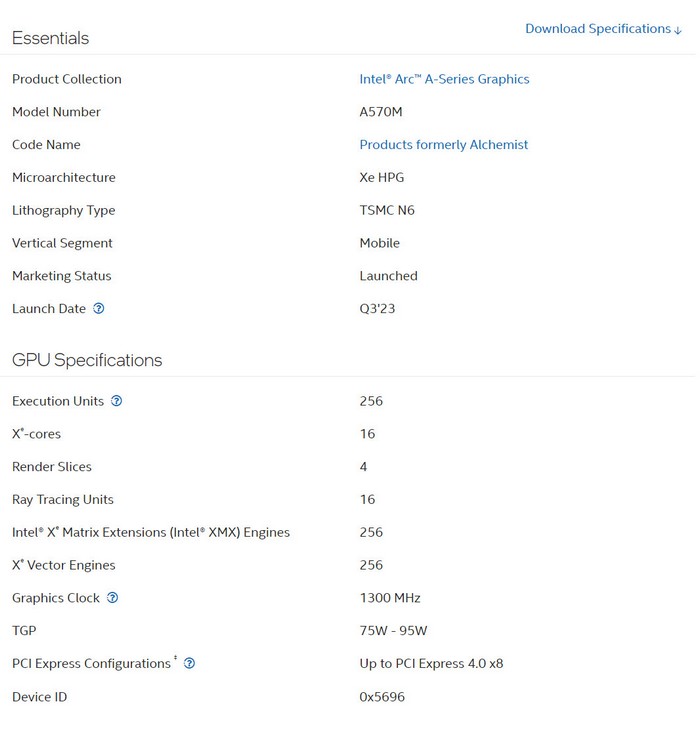Click the TSMC N6 lithography value
The height and width of the screenshot is (733, 700).
click(x=387, y=211)
